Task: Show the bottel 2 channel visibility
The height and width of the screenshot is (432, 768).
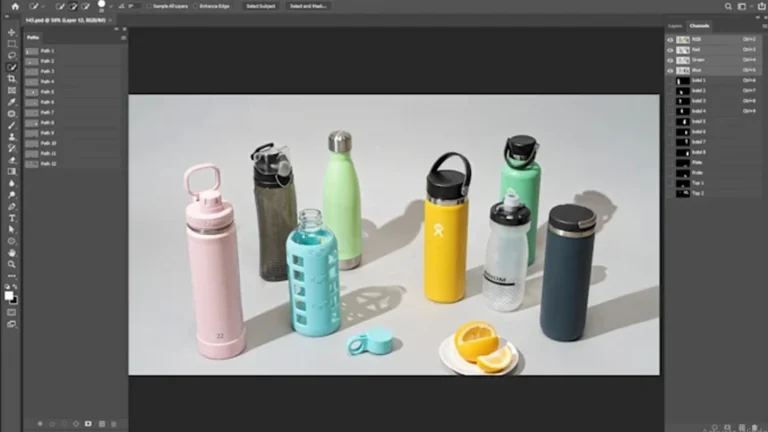Action: pyautogui.click(x=670, y=91)
